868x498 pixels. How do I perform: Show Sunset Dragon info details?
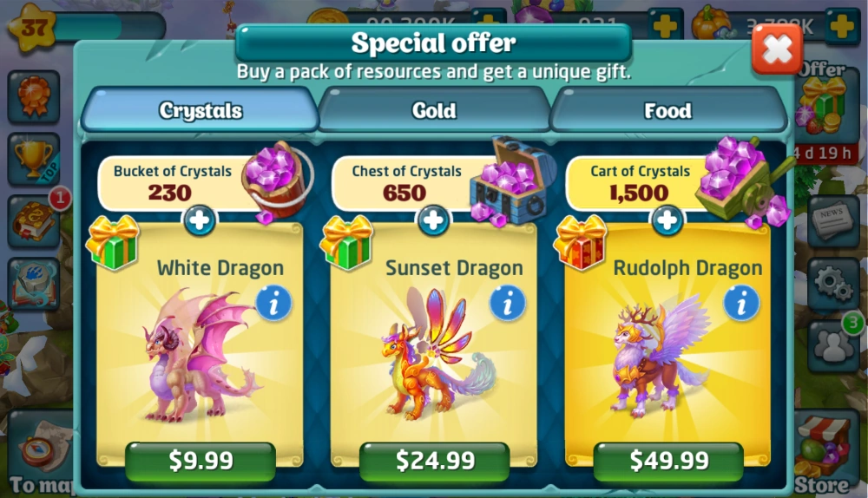pyautogui.click(x=508, y=304)
